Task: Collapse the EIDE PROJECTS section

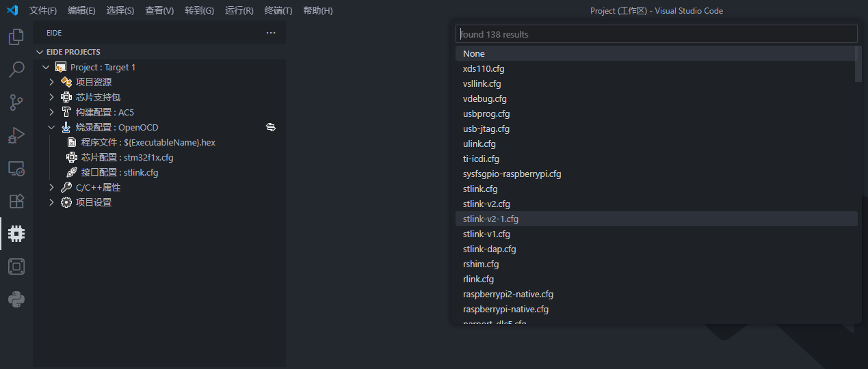Action: pyautogui.click(x=39, y=52)
